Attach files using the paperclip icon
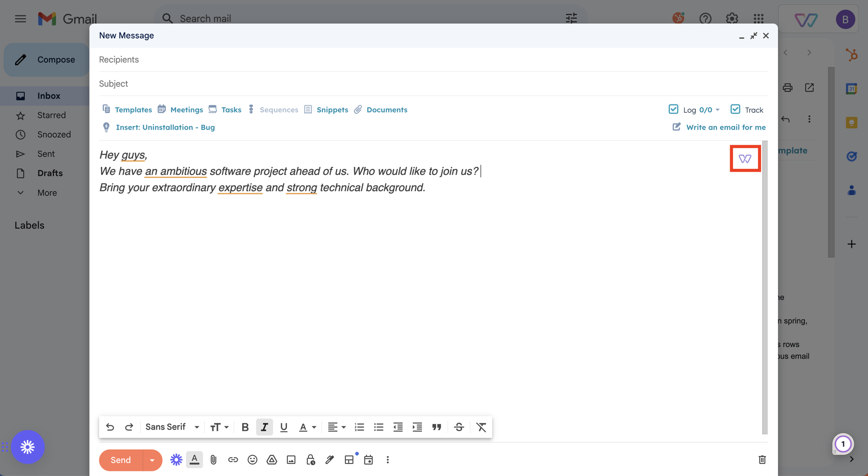 pos(213,460)
